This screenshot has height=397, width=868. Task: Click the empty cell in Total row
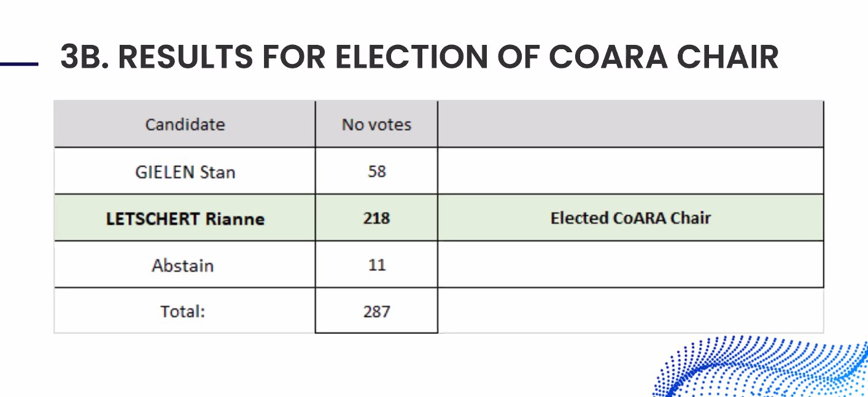(630, 311)
